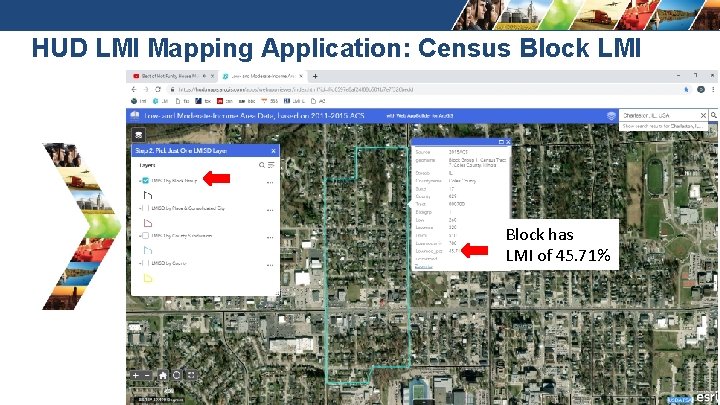Viewport: 720px width, 405px height.
Task: Pick the 'Show search results for Charleston' suggestion
Action: 662,126
